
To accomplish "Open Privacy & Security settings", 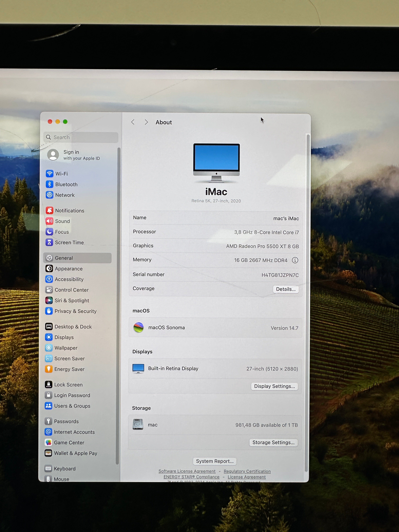I will 75,311.
